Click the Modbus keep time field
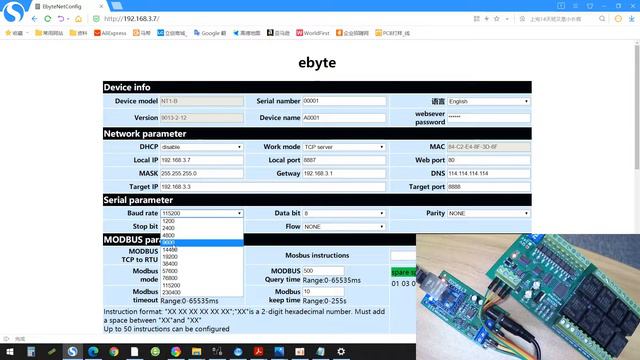Image resolution: width=640 pixels, height=360 pixels. click(x=323, y=292)
